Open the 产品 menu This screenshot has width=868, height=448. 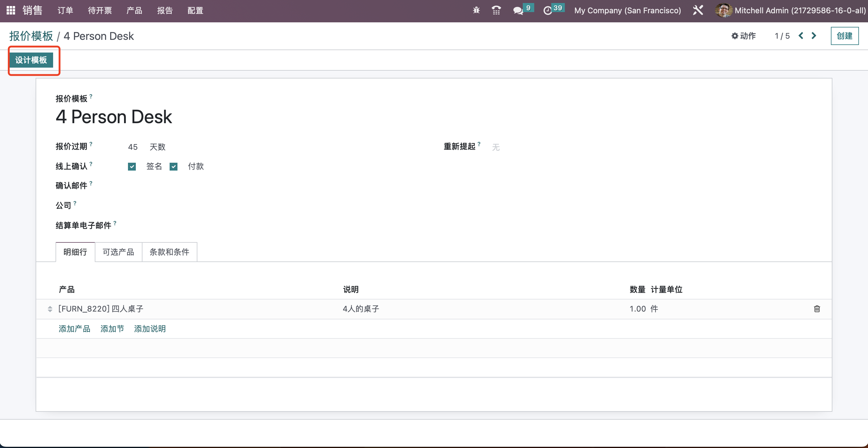click(x=134, y=11)
